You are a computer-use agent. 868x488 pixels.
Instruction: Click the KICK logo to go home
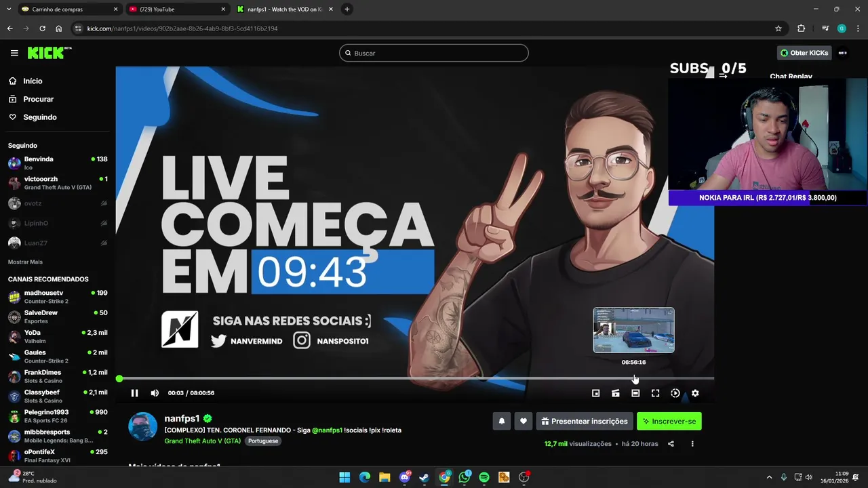[x=50, y=53]
